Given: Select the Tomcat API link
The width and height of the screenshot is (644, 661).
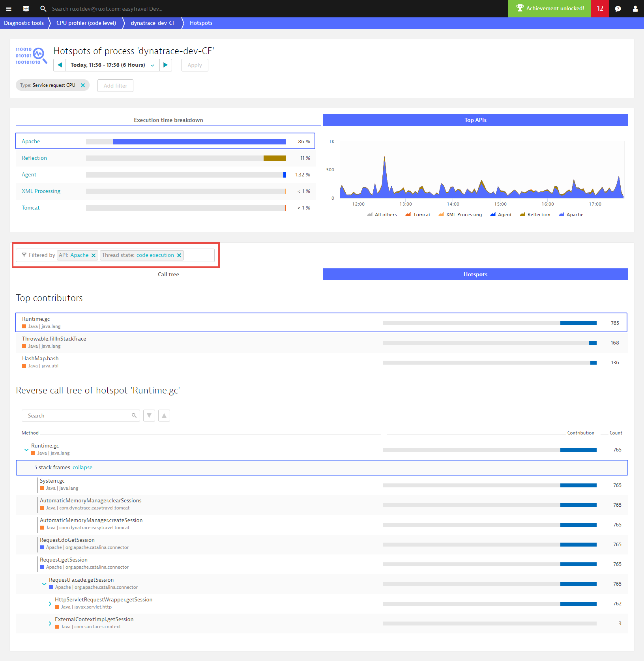Looking at the screenshot, I should 31,208.
